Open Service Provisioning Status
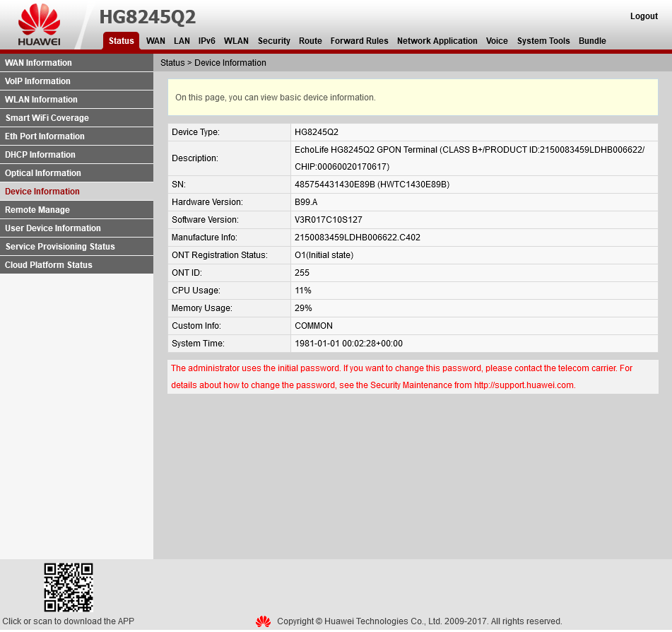The width and height of the screenshot is (672, 632). pos(77,247)
